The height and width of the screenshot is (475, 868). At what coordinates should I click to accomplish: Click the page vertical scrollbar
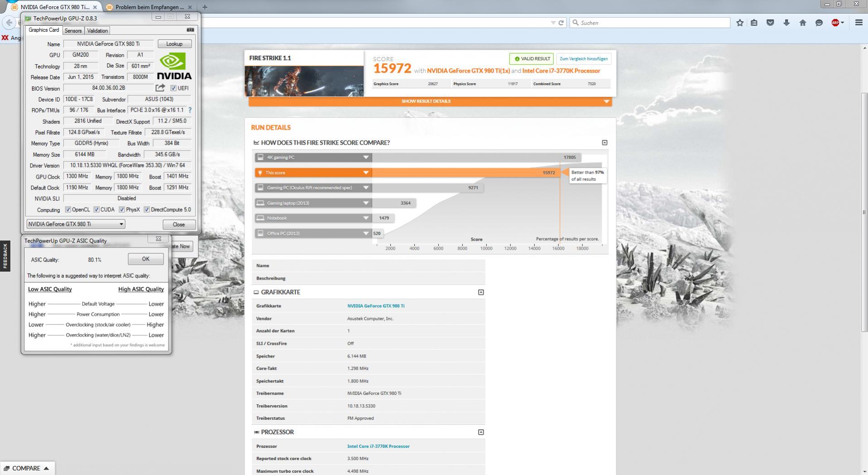pyautogui.click(x=864, y=212)
